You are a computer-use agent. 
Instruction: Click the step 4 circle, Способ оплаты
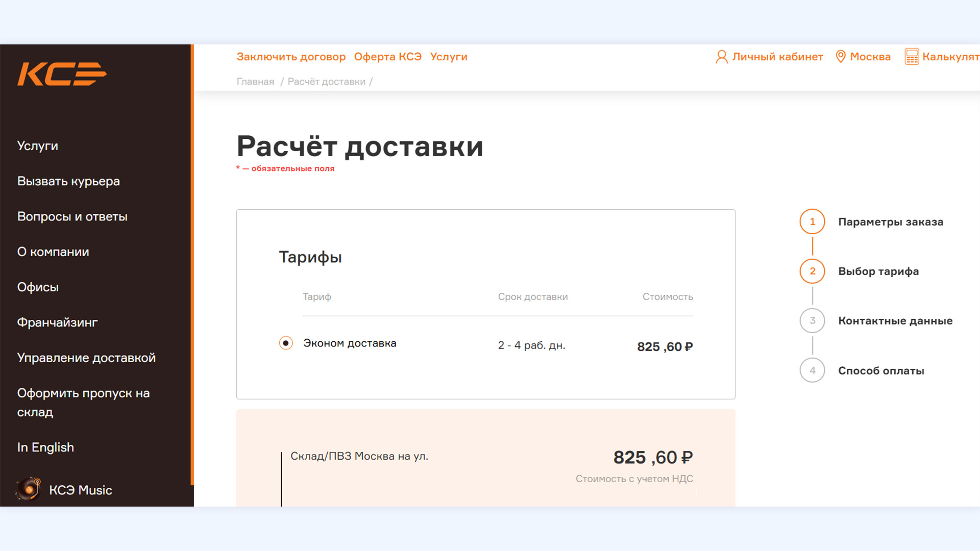(x=812, y=370)
